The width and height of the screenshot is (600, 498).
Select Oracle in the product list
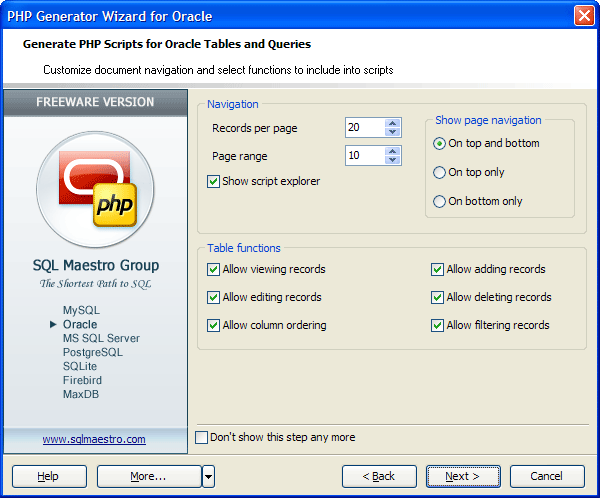[80, 324]
